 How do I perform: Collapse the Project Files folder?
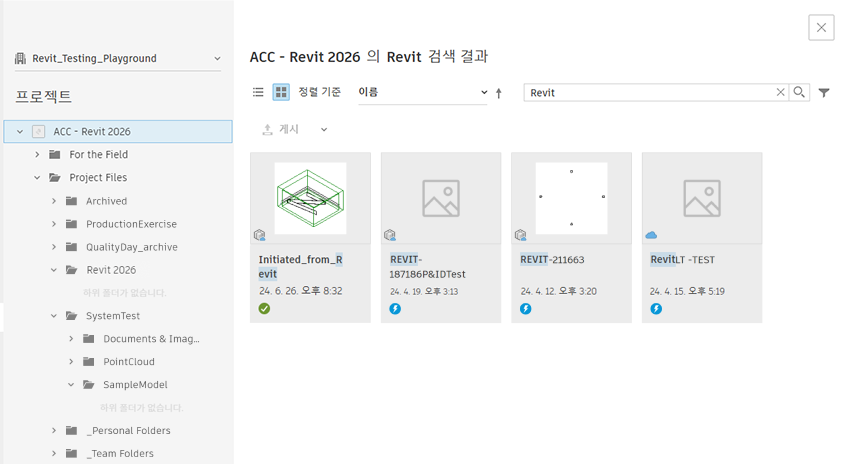click(37, 177)
